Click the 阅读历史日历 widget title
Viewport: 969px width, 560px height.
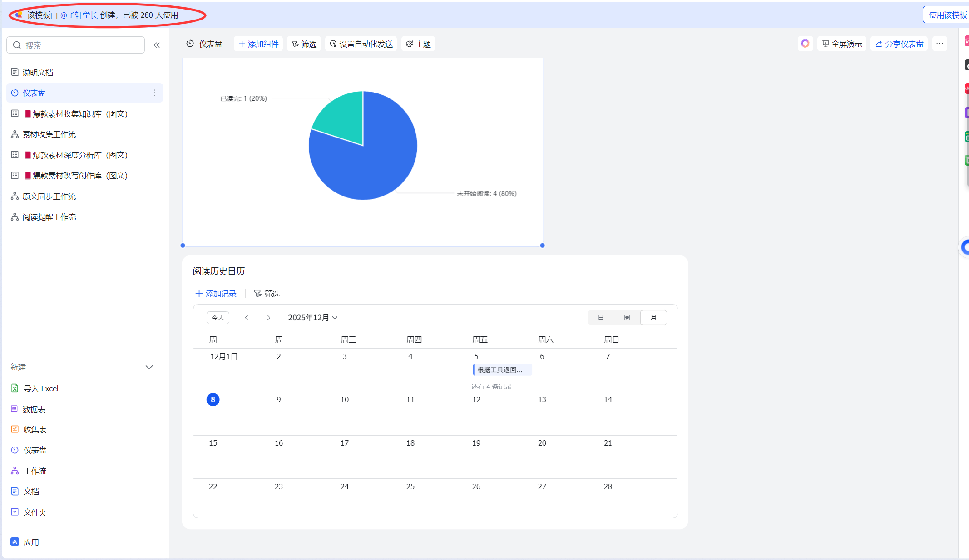[x=219, y=271]
